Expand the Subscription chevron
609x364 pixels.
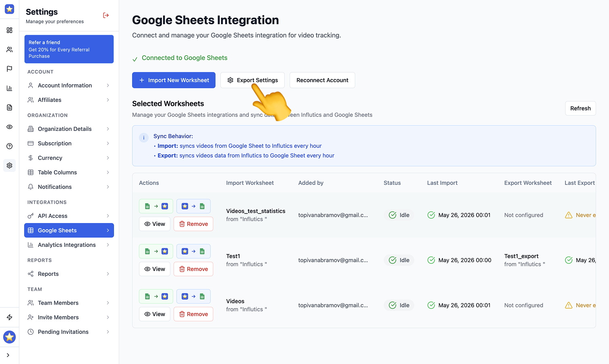click(108, 143)
